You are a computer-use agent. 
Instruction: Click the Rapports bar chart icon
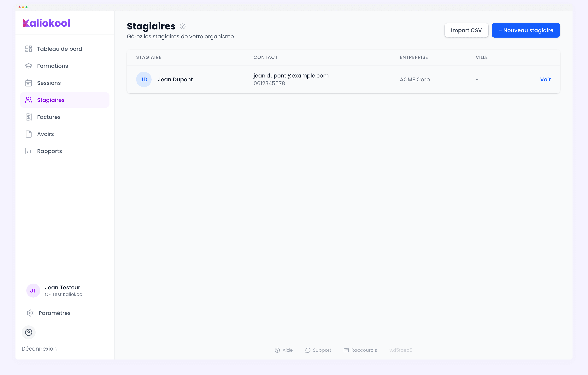[x=29, y=151]
